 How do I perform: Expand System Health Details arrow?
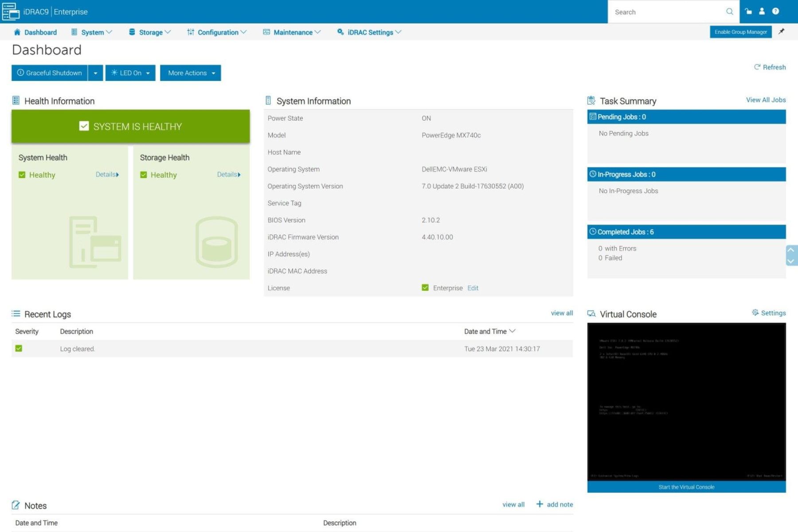(117, 175)
